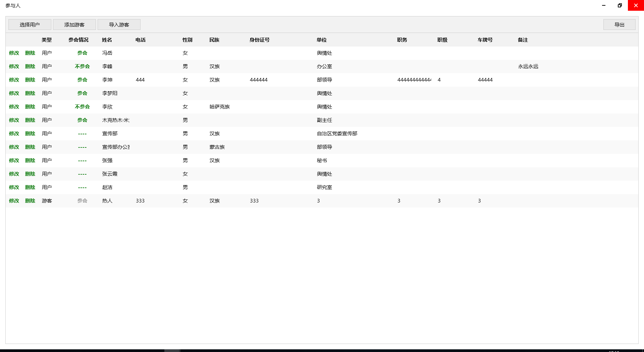Click the 单位 column header
Viewport: 644px width, 352px height.
(x=321, y=40)
